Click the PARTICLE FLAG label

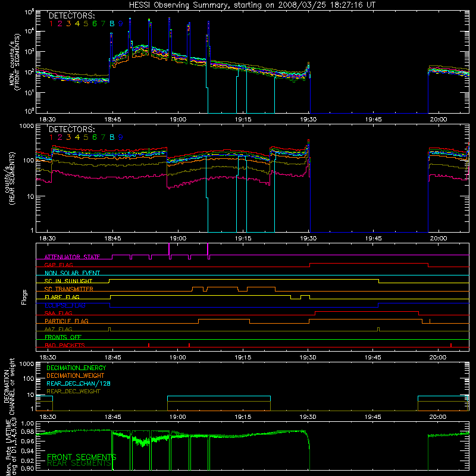click(67, 321)
